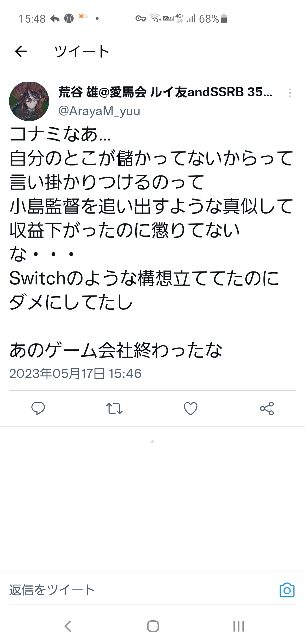Viewport: 305px width, 644px height.
Task: Open Android recent apps button
Action: [x=239, y=626]
